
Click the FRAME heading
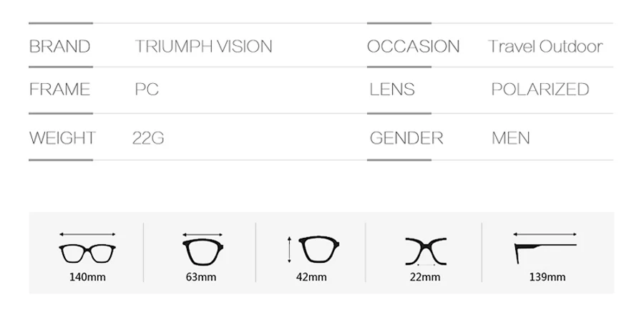point(59,90)
